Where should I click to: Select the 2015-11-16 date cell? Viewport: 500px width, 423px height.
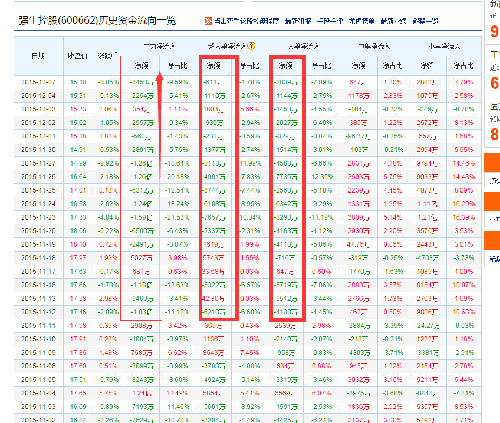tap(38, 285)
